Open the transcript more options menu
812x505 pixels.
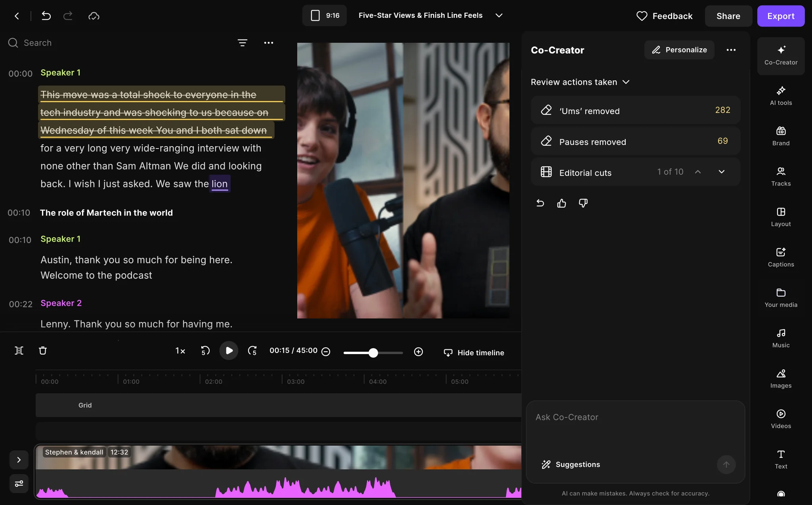[x=269, y=43]
